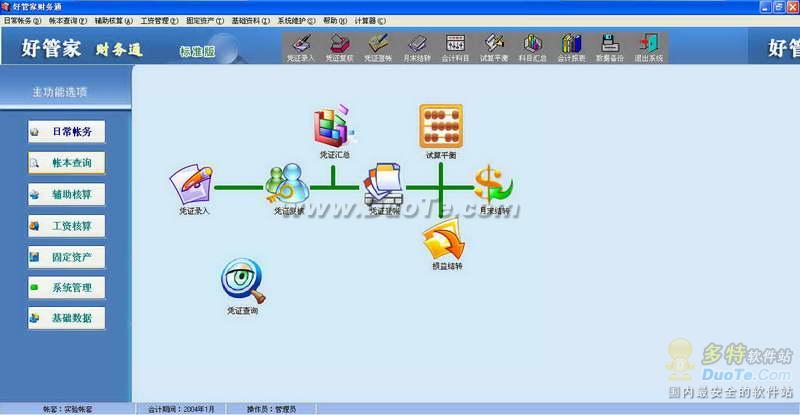Image resolution: width=800 pixels, height=415 pixels.
Task: Open the 固定资产 menu in menu bar
Action: point(205,21)
